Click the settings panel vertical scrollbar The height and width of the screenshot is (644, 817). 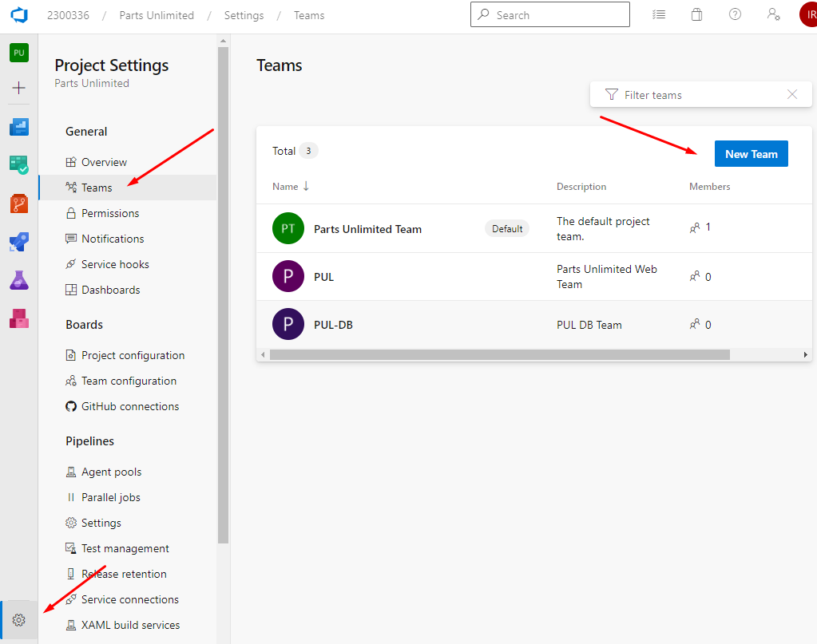click(x=223, y=295)
